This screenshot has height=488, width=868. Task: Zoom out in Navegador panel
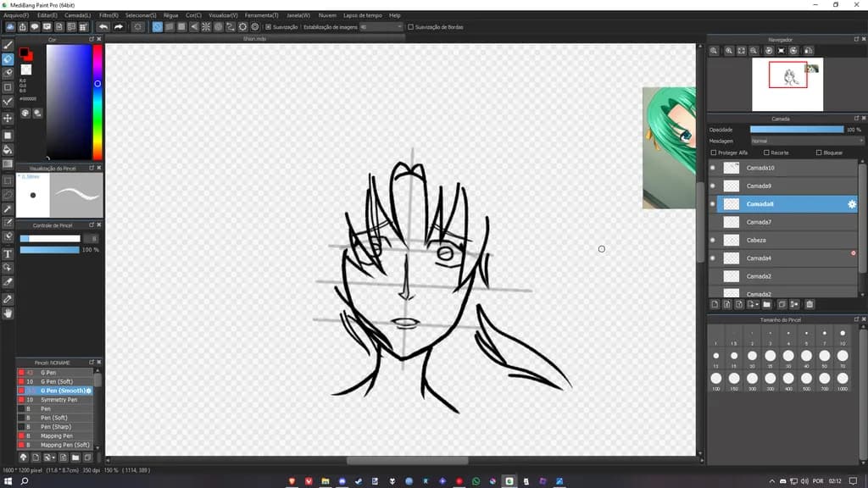754,50
